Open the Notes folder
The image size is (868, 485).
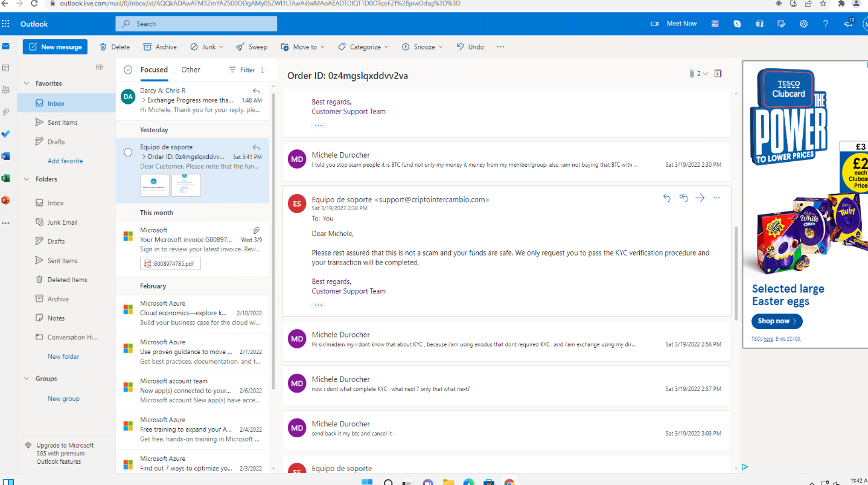coord(66,318)
